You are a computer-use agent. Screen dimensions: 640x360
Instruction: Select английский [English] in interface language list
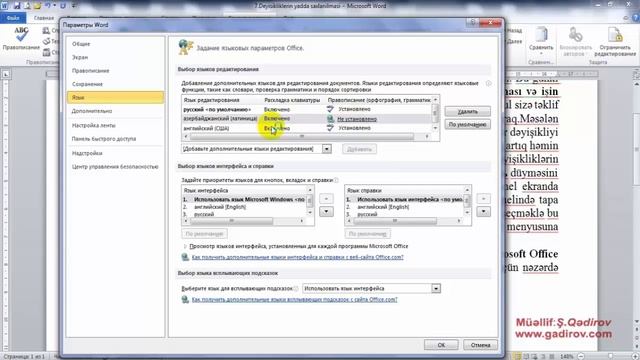(244, 207)
